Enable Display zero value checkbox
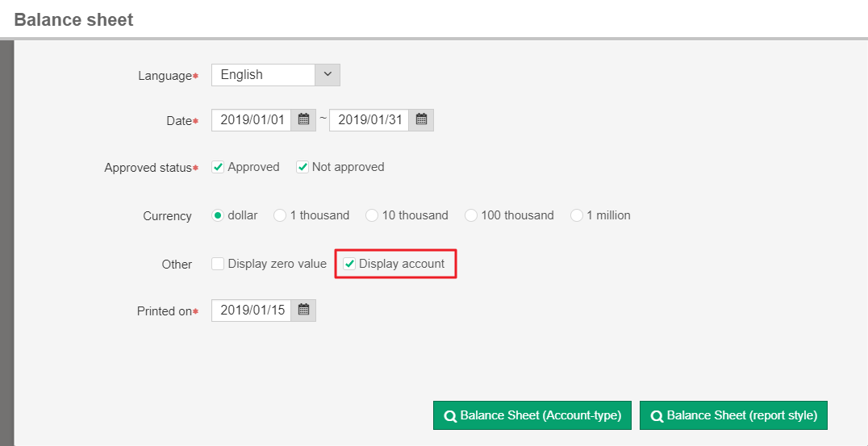 pyautogui.click(x=218, y=265)
